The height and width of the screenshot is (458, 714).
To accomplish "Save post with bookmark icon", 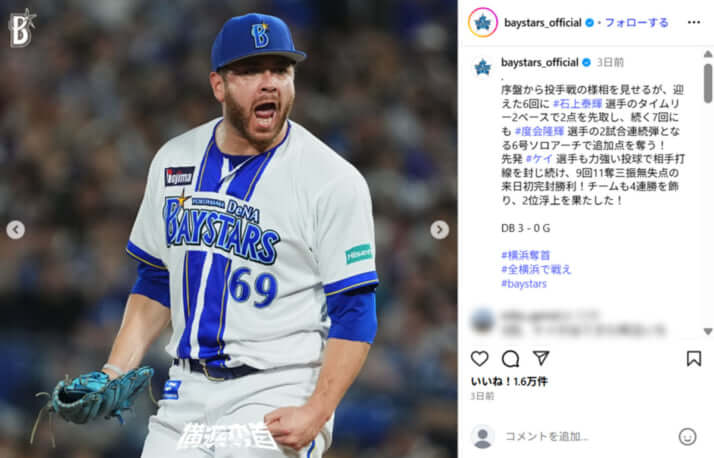I will pos(694,359).
